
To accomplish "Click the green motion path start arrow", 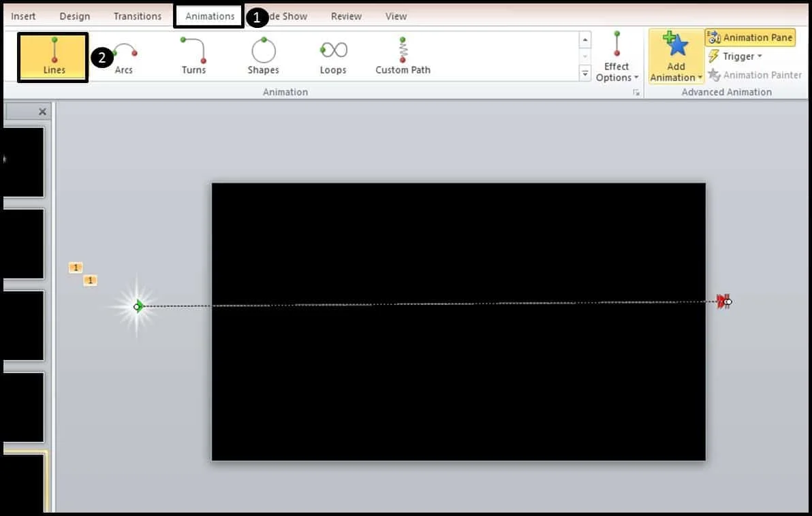I will pos(138,306).
